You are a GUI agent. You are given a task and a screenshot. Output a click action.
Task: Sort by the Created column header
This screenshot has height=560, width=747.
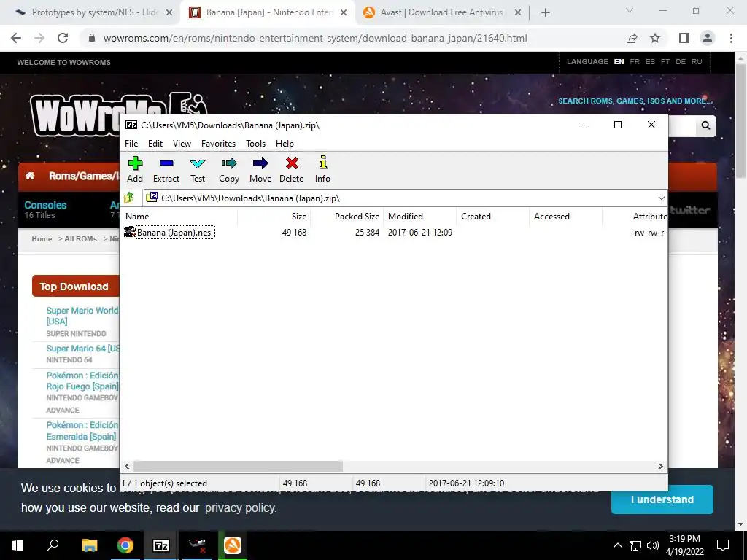pyautogui.click(x=492, y=216)
